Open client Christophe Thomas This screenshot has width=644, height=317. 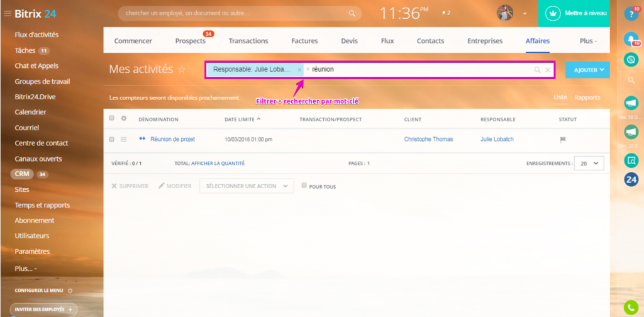click(x=428, y=139)
